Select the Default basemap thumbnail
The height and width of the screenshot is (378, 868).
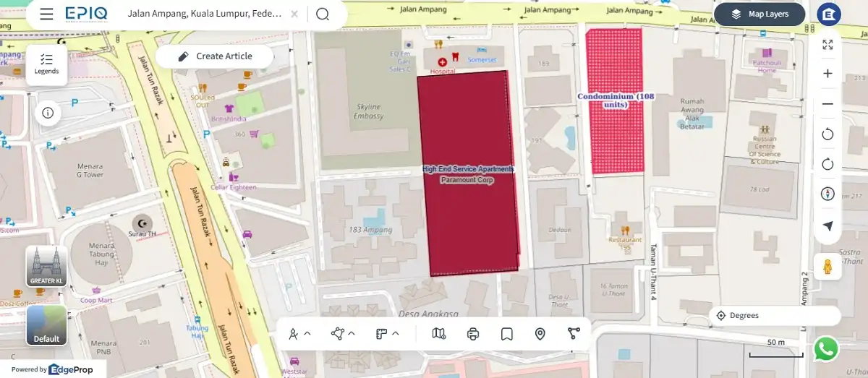pyautogui.click(x=47, y=325)
